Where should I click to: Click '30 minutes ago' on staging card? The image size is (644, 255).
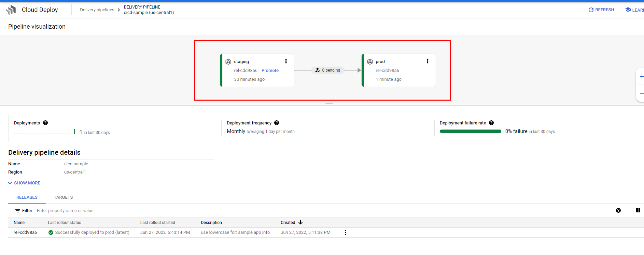tap(249, 79)
